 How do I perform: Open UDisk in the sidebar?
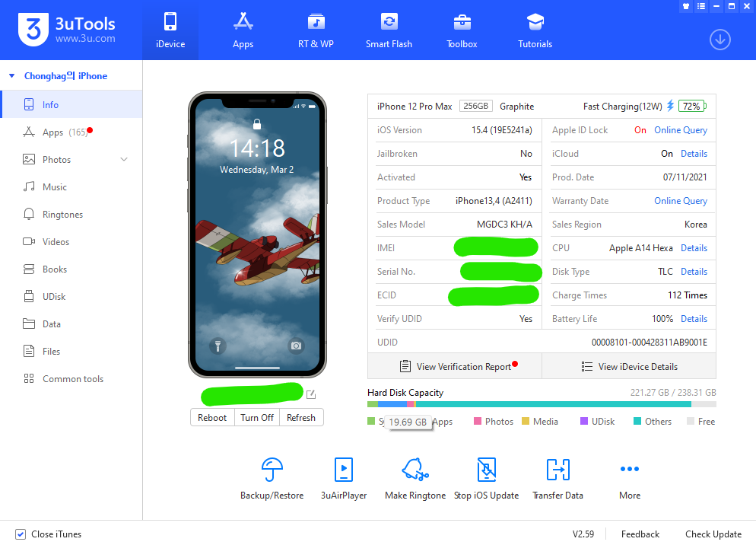[x=71, y=296]
